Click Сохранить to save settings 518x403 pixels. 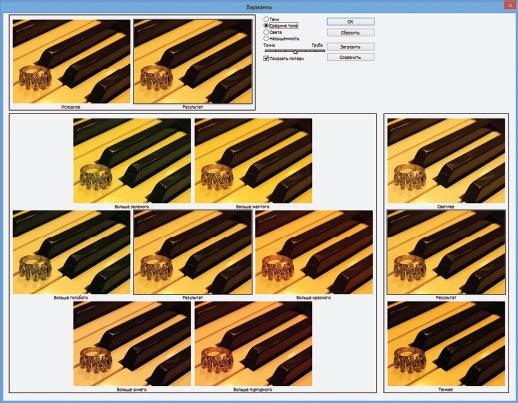point(350,57)
